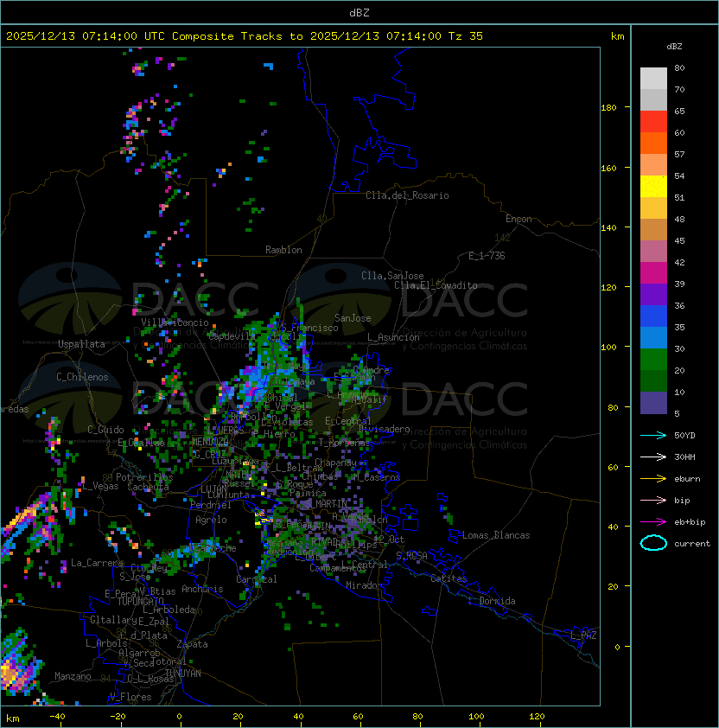Click the Clla.del_Rosario map label
Viewport: 719px width, 728px height.
click(x=407, y=195)
